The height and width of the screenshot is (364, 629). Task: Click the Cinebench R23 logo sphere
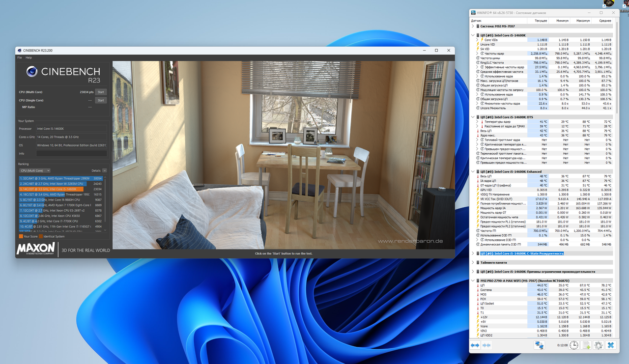32,72
